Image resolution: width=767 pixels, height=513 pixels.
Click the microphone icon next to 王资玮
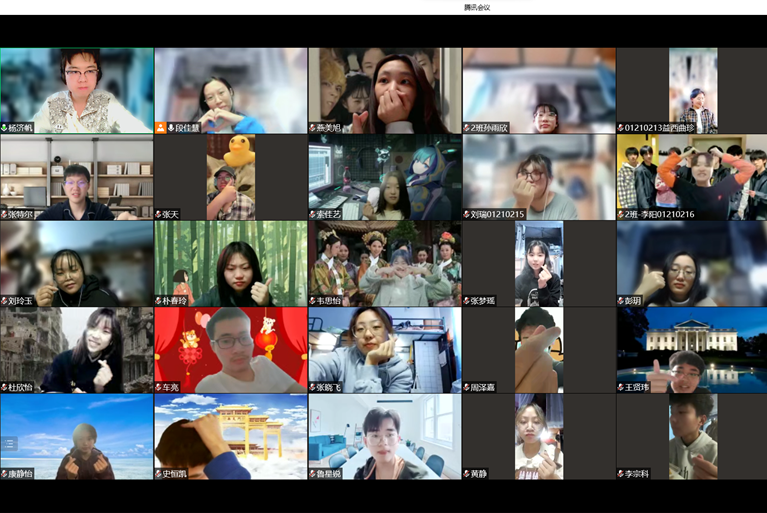point(621,387)
